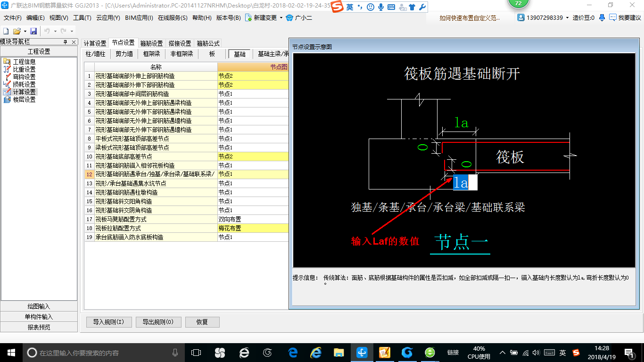Open the 文件(F) menu
This screenshot has width=644, height=362.
point(13,18)
